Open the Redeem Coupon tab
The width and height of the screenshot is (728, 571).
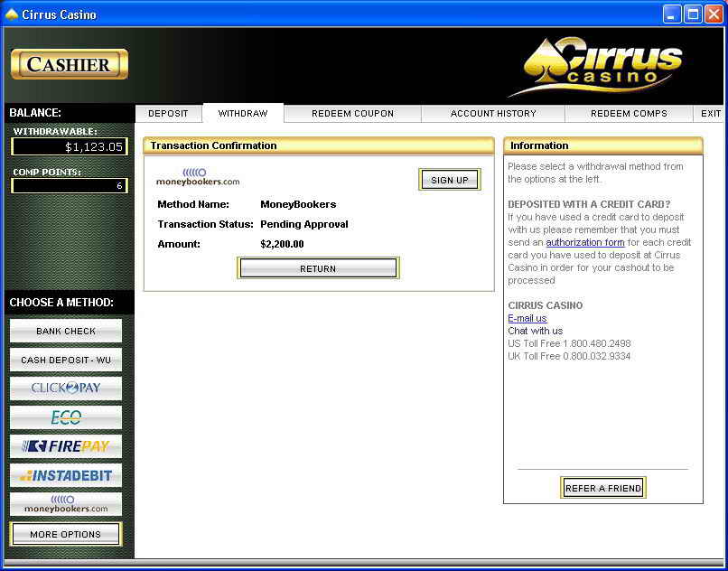point(353,113)
